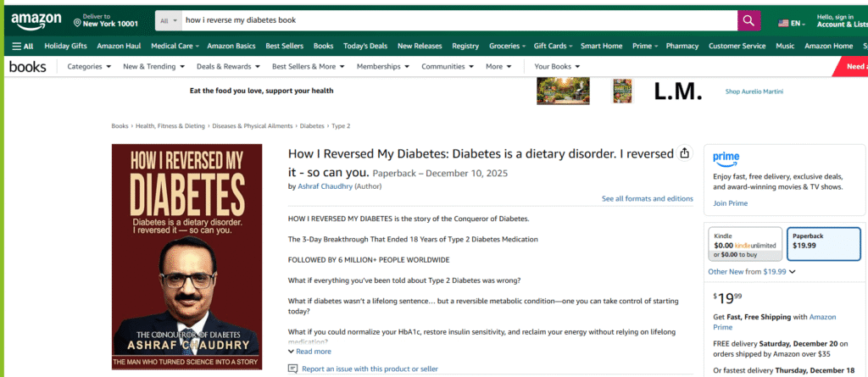Click the Join Prime link

pos(730,203)
